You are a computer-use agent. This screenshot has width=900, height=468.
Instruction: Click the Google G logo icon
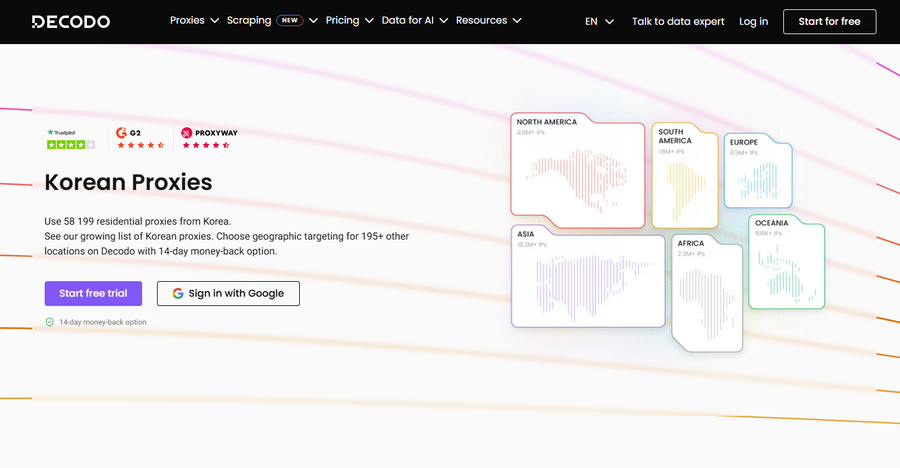coord(178,293)
